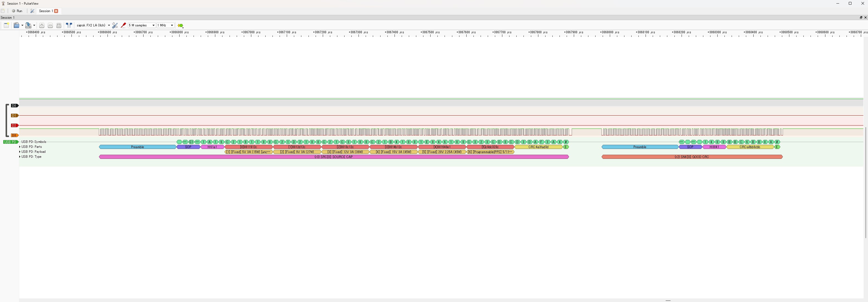
Task: Click the zoom in magnifier icon
Action: click(x=42, y=25)
